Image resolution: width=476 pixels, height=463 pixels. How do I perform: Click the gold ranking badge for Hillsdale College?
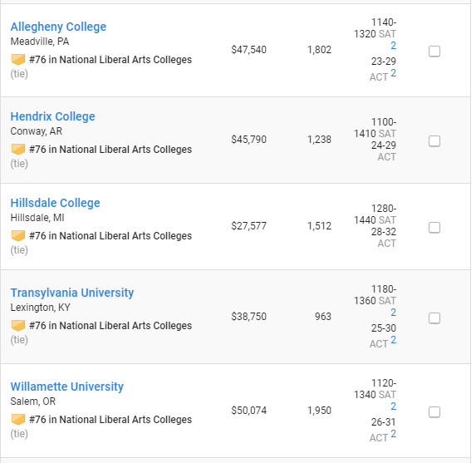coord(18,236)
